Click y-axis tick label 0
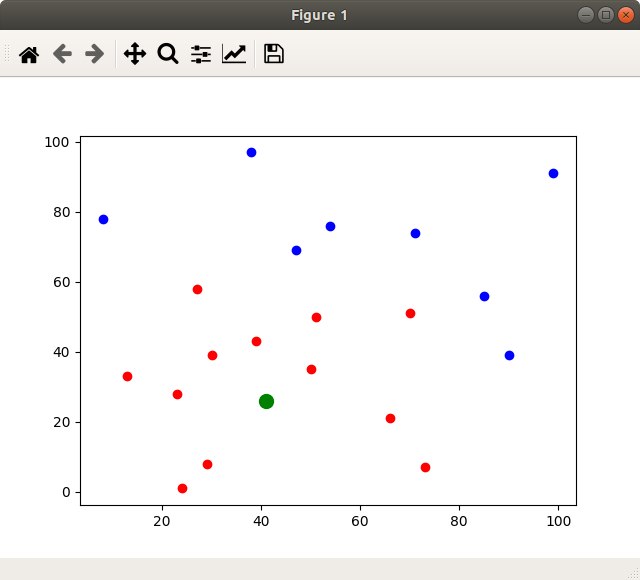The width and height of the screenshot is (640, 580). click(x=66, y=493)
